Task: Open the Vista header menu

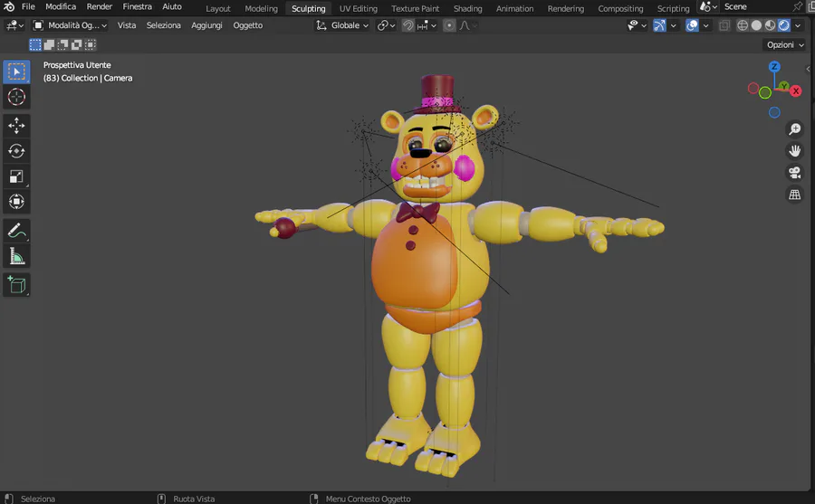Action: (126, 25)
